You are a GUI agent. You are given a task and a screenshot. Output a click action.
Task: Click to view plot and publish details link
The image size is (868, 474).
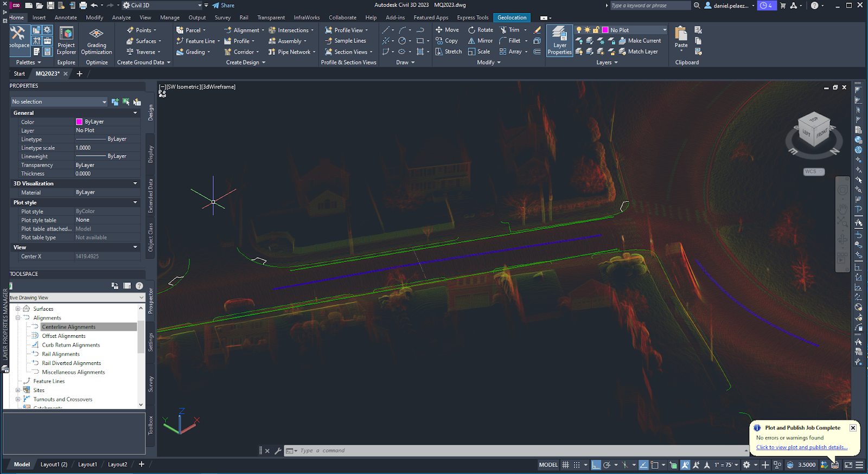click(801, 447)
